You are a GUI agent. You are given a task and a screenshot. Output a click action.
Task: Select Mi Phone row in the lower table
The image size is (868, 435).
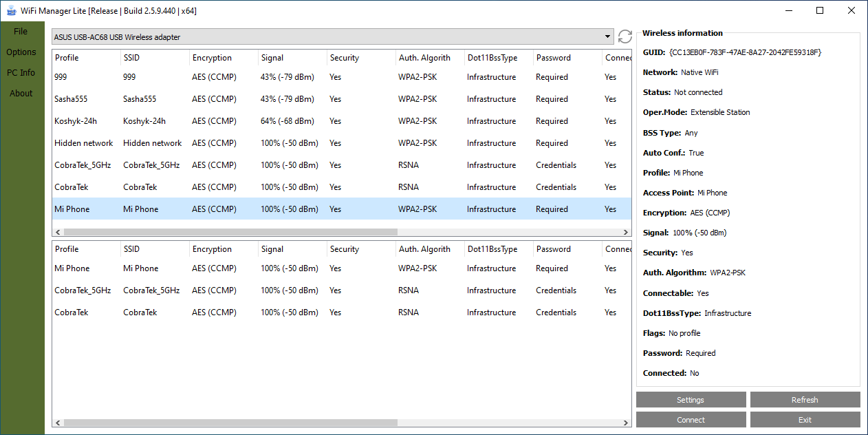tap(342, 268)
